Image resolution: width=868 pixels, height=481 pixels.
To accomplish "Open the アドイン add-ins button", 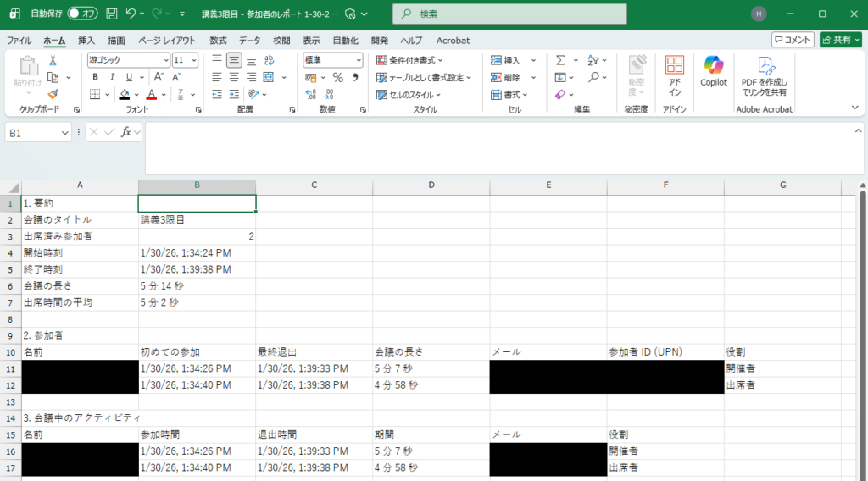I will (x=675, y=75).
